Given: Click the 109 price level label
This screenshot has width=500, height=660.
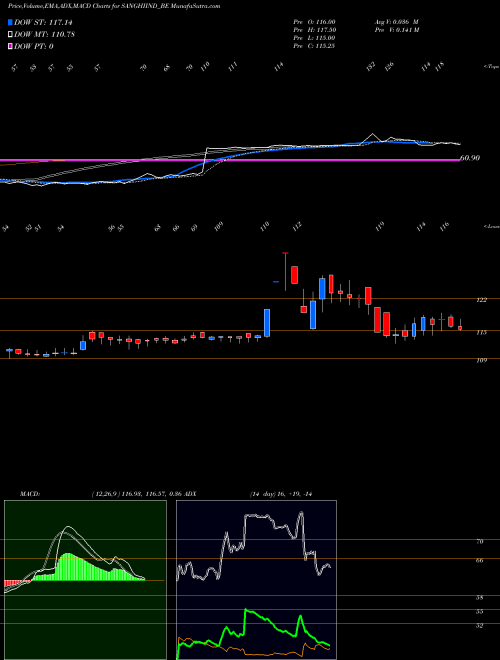Looking at the screenshot, I should pyautogui.click(x=482, y=360).
